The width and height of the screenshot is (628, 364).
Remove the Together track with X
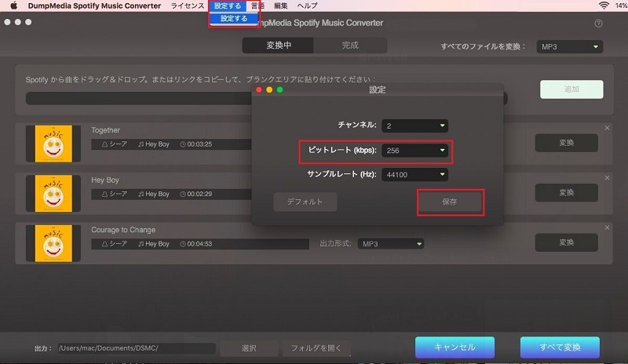tap(607, 128)
